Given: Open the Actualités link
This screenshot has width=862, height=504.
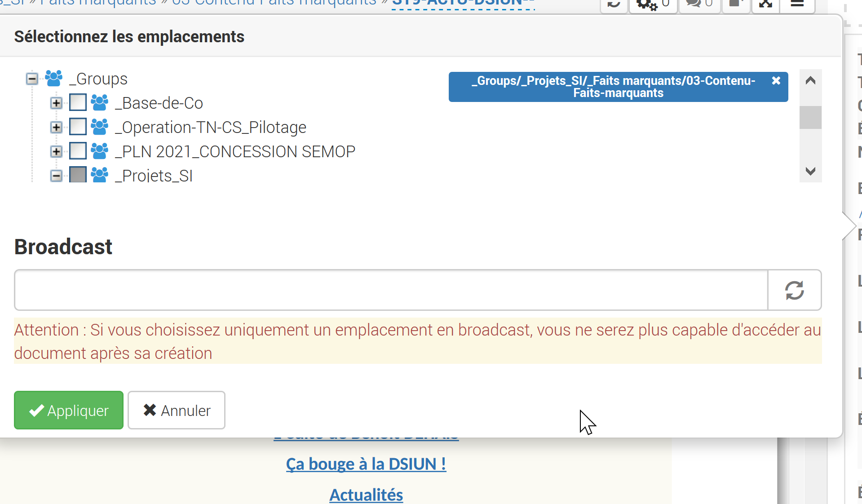Looking at the screenshot, I should 366,495.
